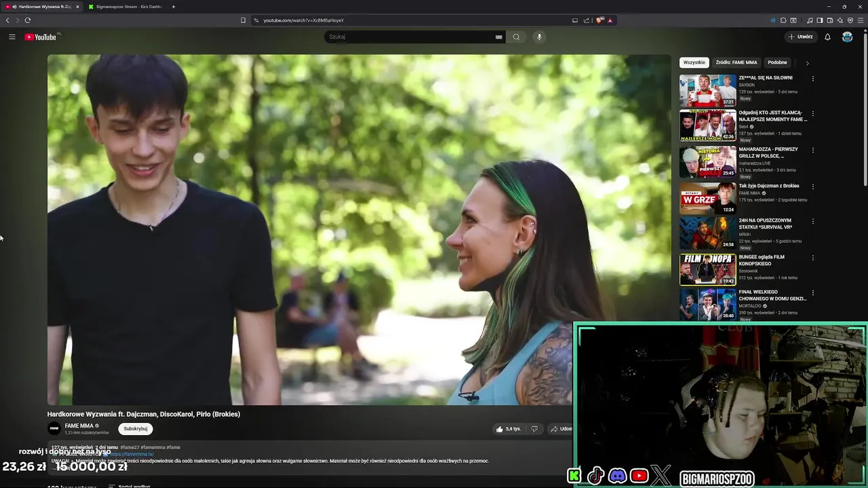This screenshot has height=488, width=868.
Task: Open the account avatar menu
Action: pyautogui.click(x=847, y=37)
